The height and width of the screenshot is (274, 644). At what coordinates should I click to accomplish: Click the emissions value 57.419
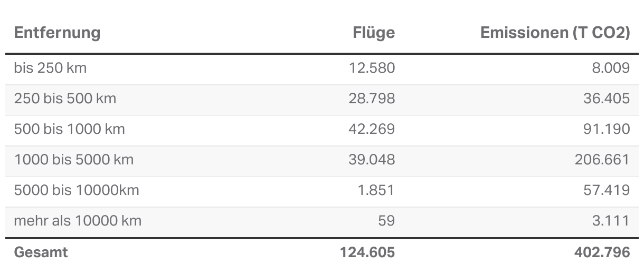(x=607, y=190)
